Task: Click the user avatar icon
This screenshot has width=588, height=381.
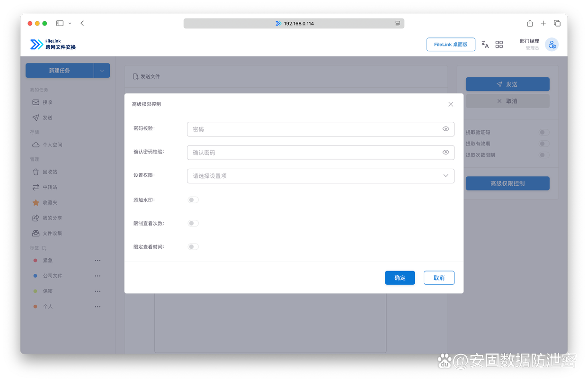Action: (552, 45)
